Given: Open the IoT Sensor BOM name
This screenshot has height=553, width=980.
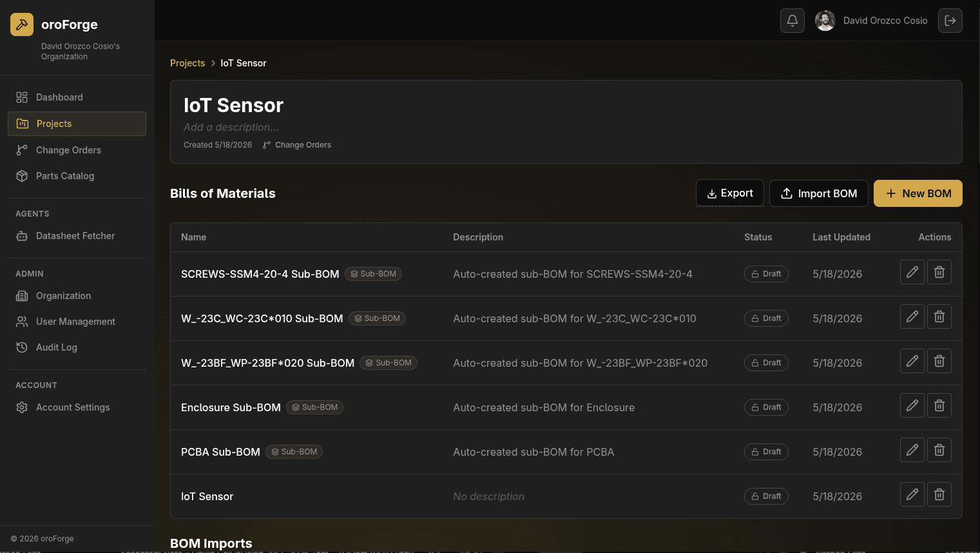Looking at the screenshot, I should coord(207,496).
